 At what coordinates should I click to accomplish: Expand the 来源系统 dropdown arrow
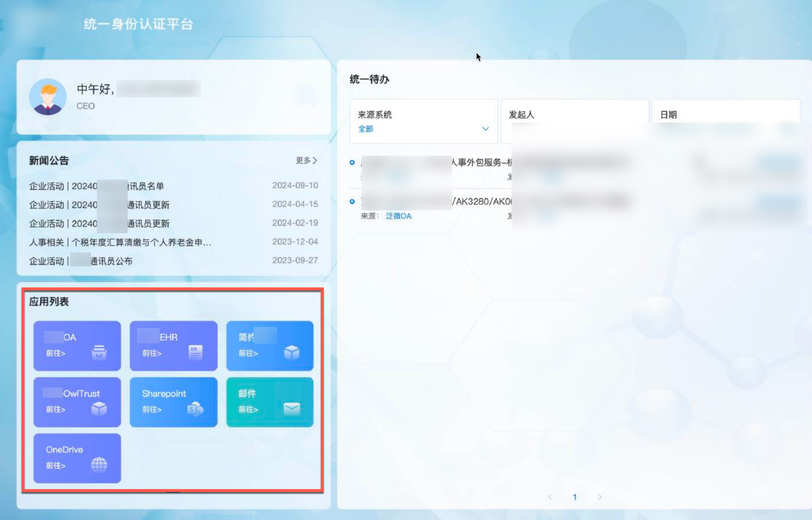(x=485, y=129)
